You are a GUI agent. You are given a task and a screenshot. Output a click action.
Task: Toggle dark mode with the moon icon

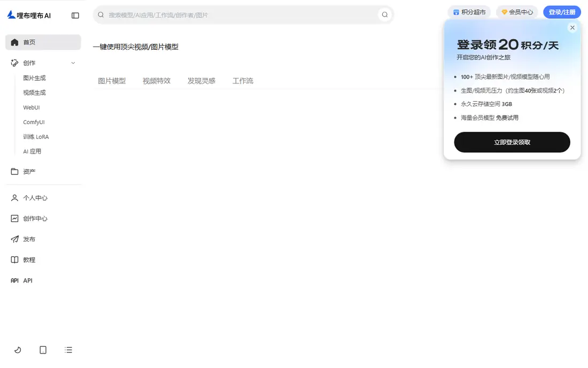pos(18,350)
